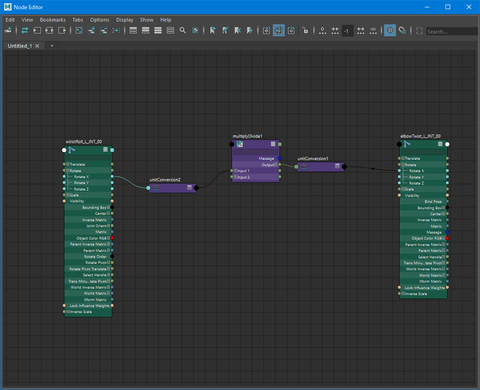
Task: Click the lock icon in toolbar
Action: (305, 31)
